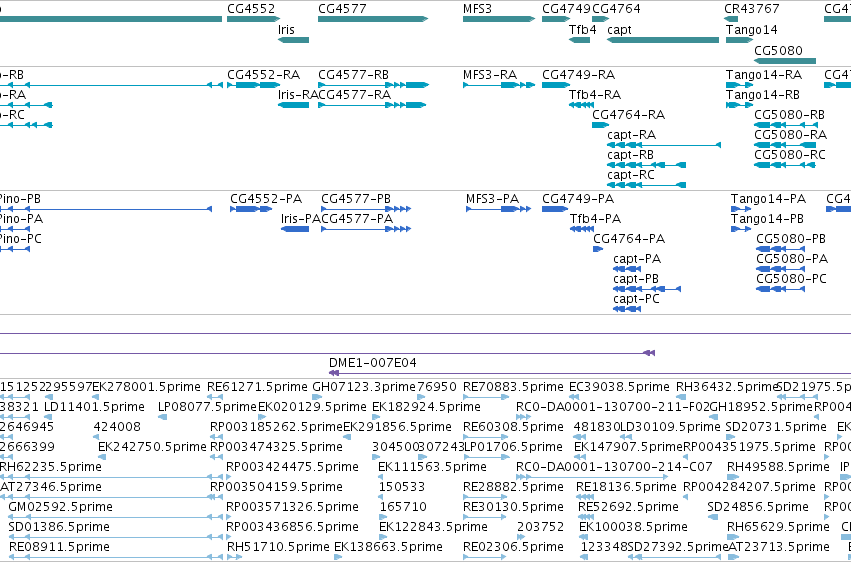Viewport: 851px width, 562px height.
Task: Select the RE02306.5prime EST
Action: tap(485, 557)
